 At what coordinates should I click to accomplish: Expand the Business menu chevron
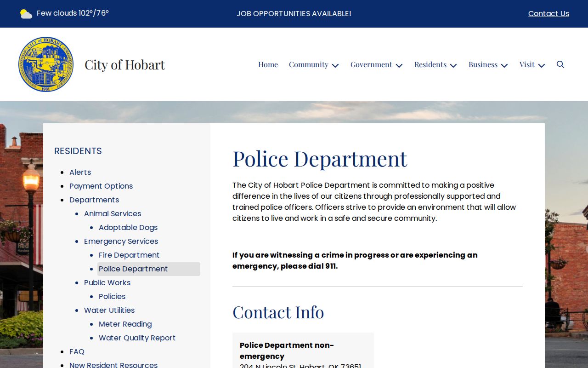[x=504, y=65]
